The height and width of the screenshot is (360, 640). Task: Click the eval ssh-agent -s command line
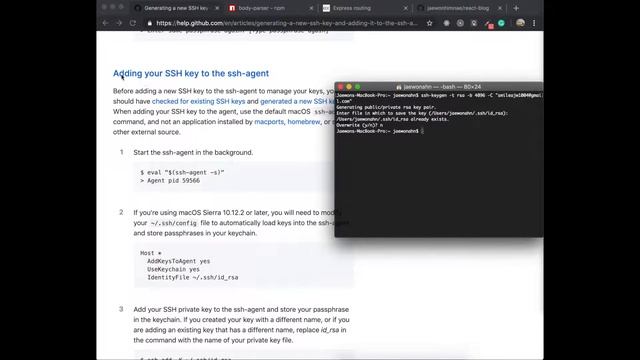[x=182, y=172]
